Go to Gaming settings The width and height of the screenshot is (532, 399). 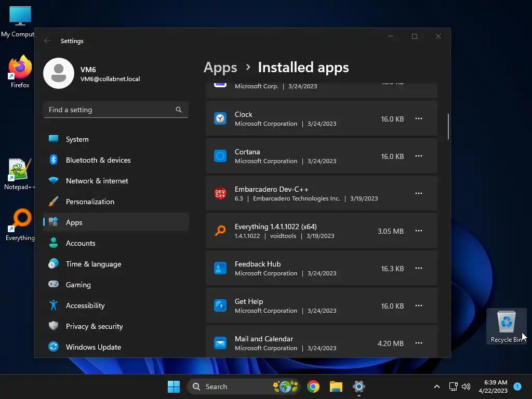[116, 285]
